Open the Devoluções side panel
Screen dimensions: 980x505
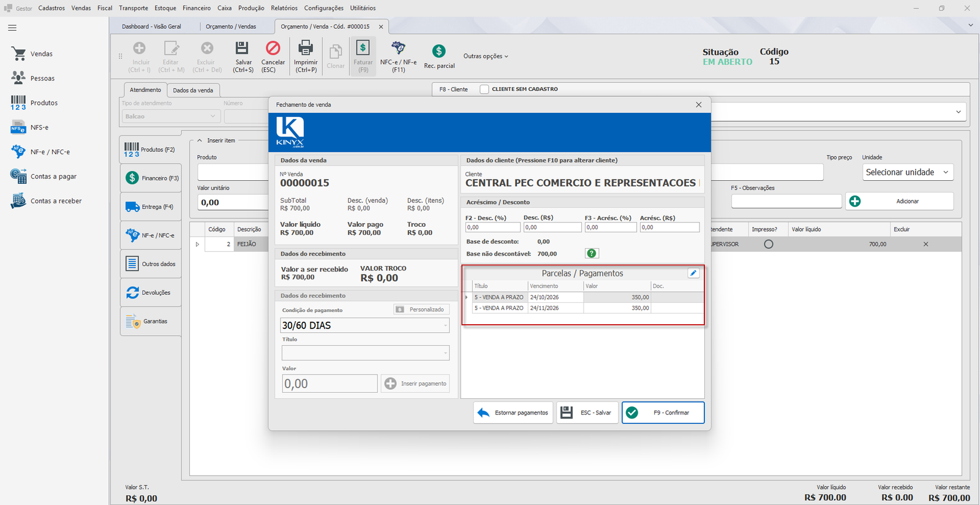[151, 292]
